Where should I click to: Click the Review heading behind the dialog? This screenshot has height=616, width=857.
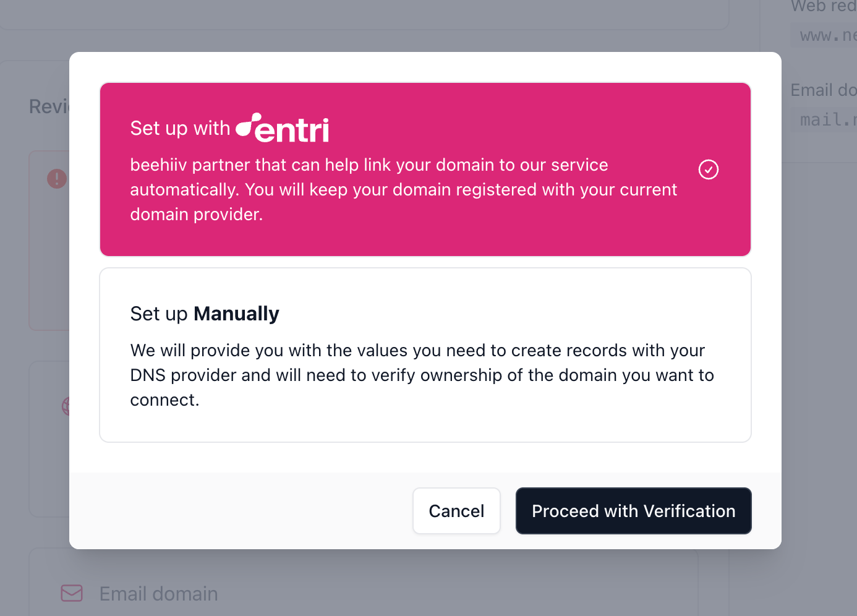pyautogui.click(x=49, y=106)
